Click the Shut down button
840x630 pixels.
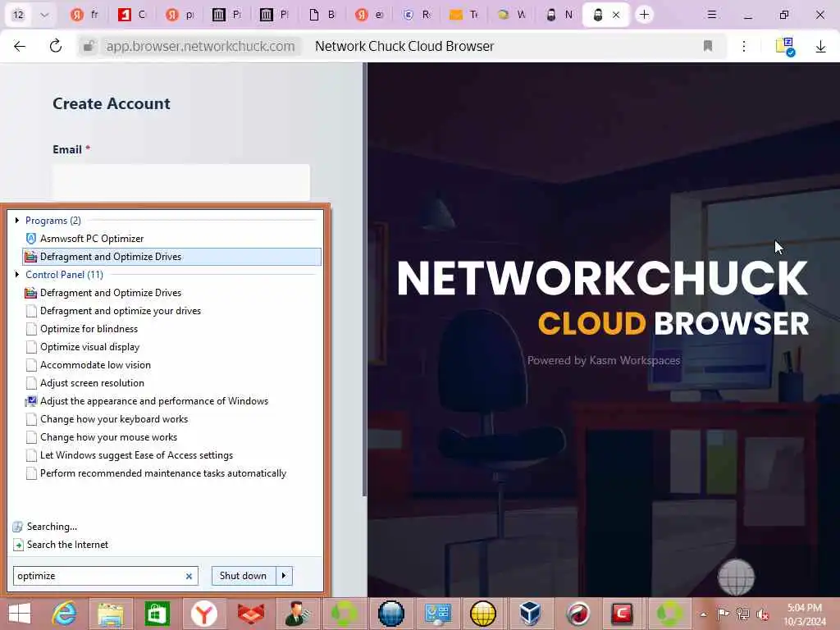(243, 576)
